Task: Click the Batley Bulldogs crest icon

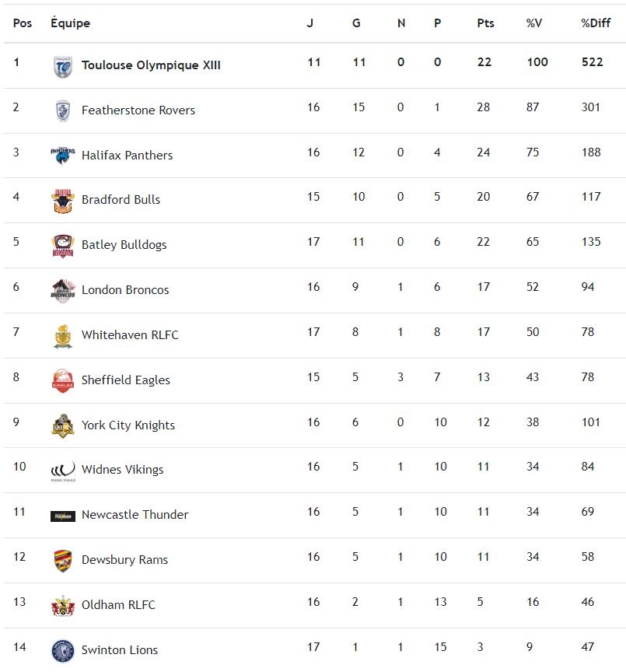Action: point(63,246)
